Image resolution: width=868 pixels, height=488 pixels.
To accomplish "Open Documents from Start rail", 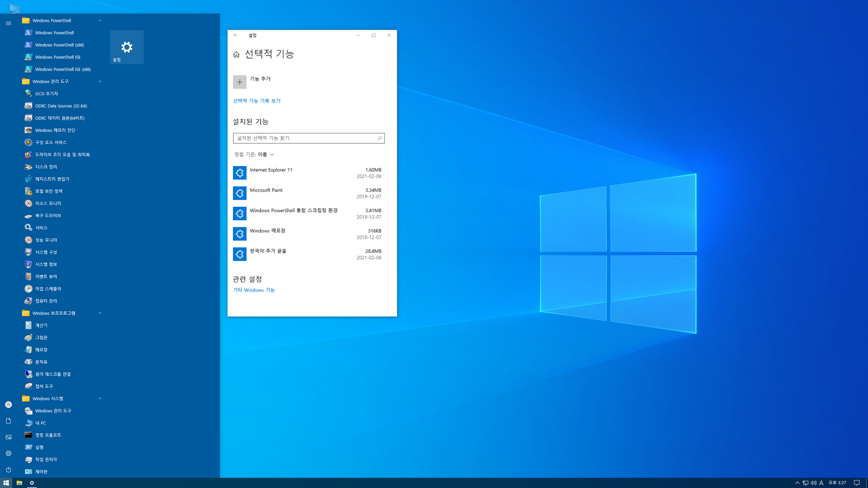I will 8,421.
